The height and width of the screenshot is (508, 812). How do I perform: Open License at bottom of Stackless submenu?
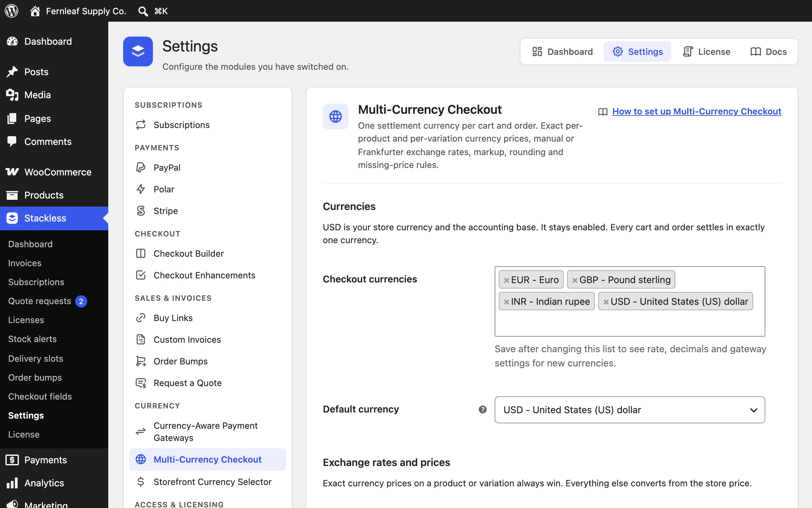[24, 434]
